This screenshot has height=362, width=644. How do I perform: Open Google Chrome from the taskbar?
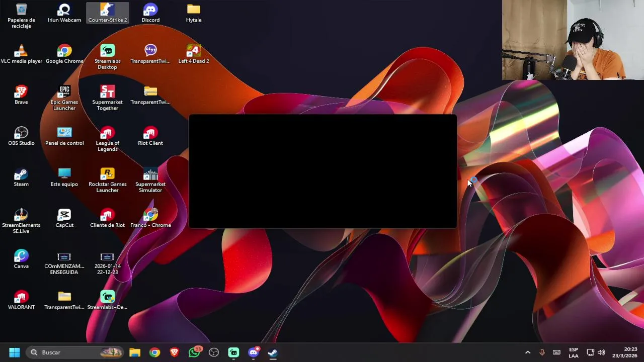pos(154,352)
